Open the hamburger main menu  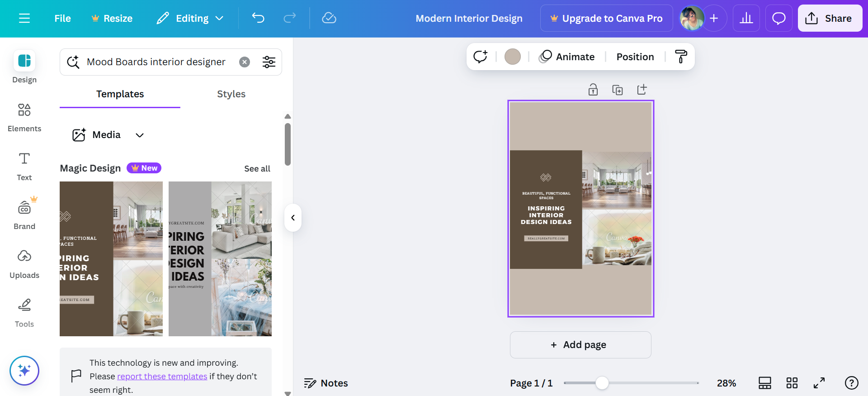[24, 18]
